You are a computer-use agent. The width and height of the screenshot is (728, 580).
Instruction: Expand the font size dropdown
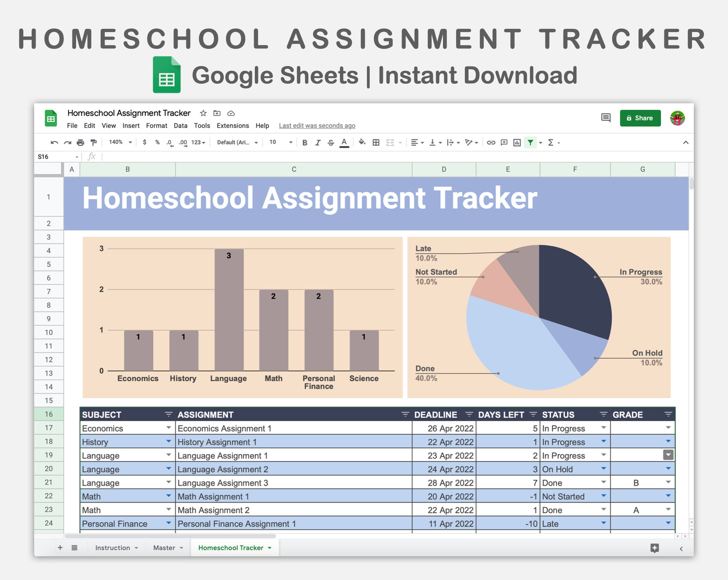coord(291,142)
